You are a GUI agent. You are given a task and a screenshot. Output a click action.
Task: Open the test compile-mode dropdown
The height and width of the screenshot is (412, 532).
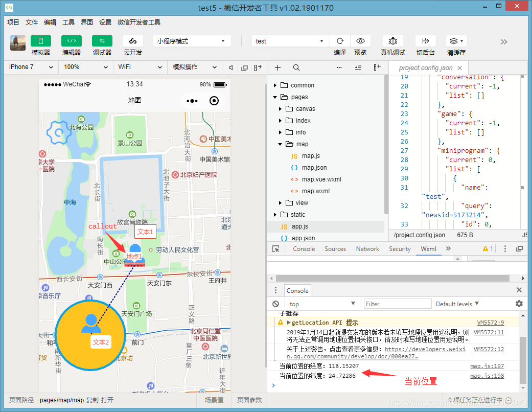click(x=290, y=41)
